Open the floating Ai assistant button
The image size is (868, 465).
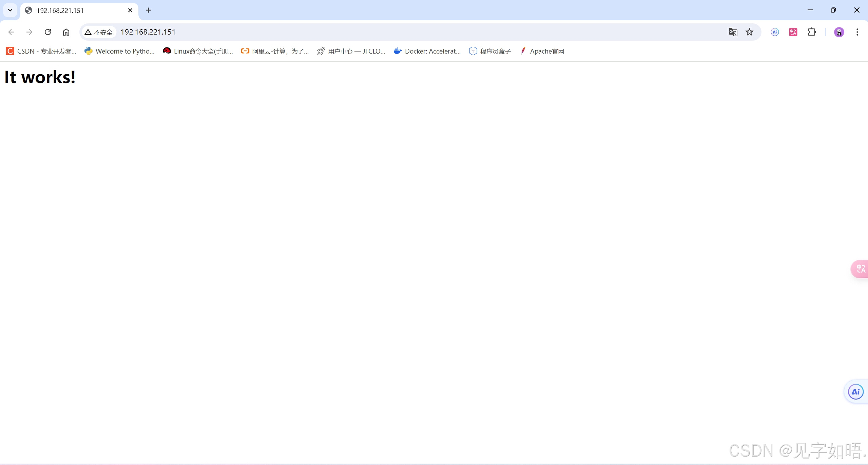tap(855, 392)
